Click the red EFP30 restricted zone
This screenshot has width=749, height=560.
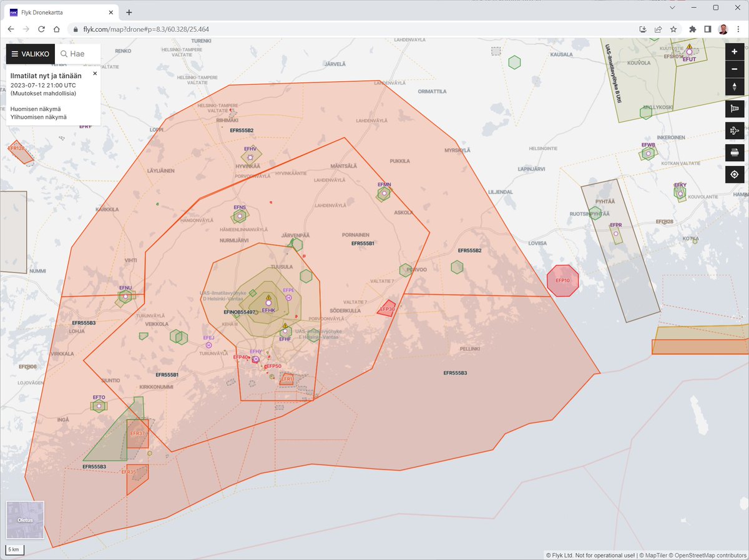coord(387,308)
